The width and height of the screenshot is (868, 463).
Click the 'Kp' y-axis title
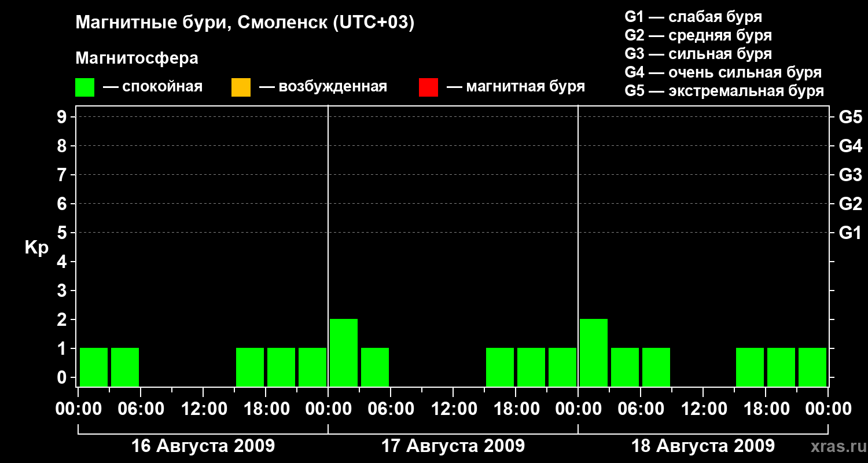[x=36, y=248]
